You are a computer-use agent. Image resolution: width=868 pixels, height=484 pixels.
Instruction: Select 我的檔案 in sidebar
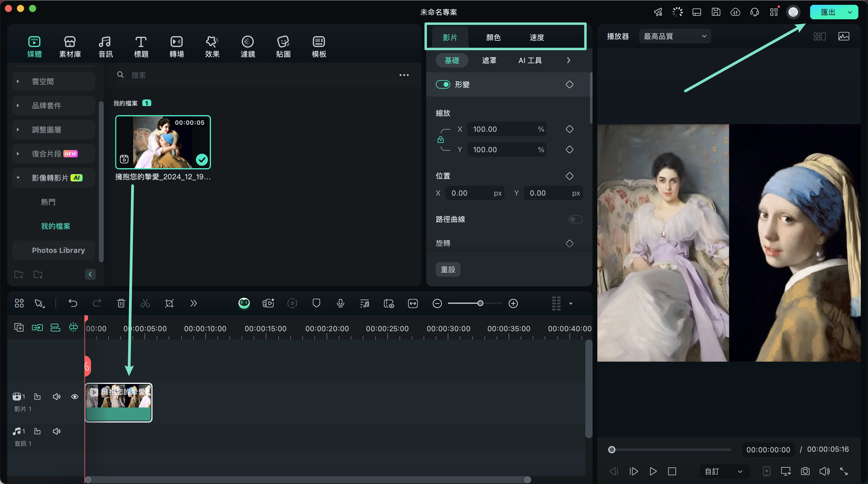click(x=55, y=226)
